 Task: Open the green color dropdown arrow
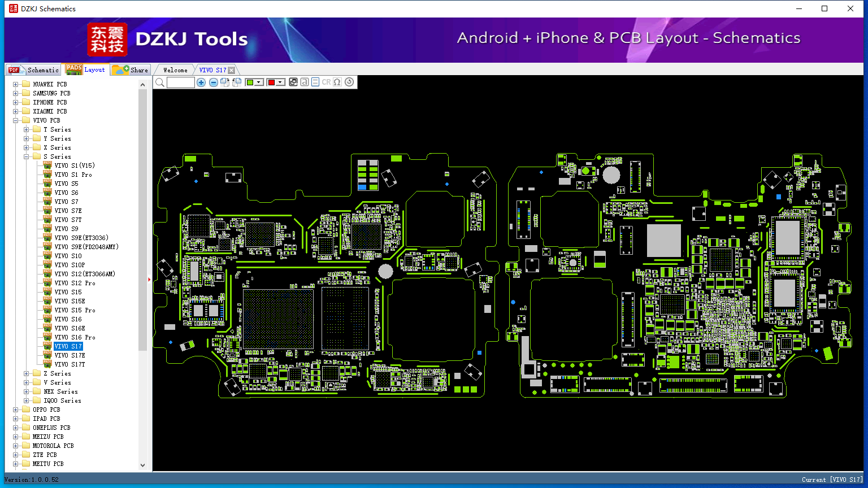click(259, 82)
